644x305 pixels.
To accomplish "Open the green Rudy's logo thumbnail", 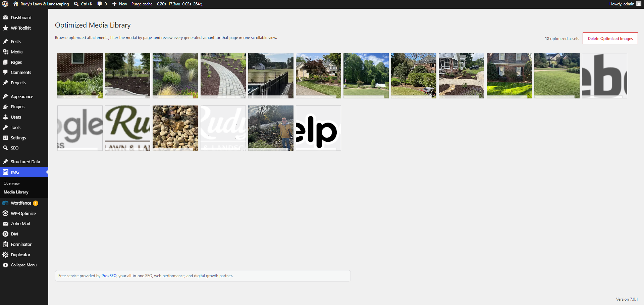I will (x=127, y=128).
